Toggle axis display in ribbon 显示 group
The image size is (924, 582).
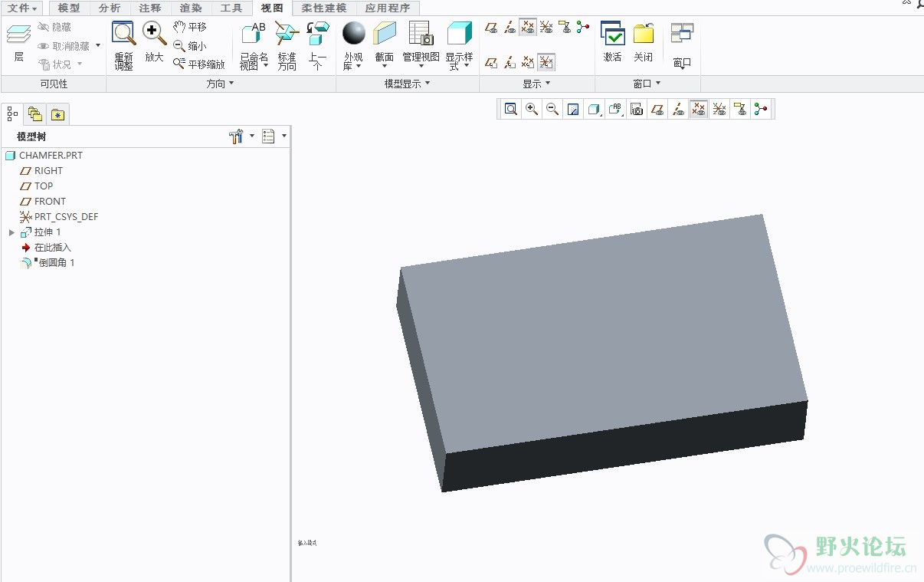point(510,27)
